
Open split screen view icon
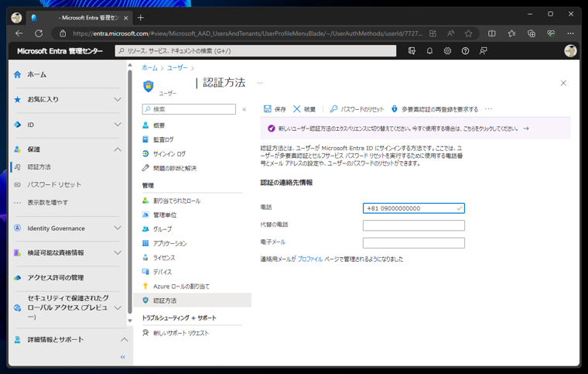tap(491, 33)
